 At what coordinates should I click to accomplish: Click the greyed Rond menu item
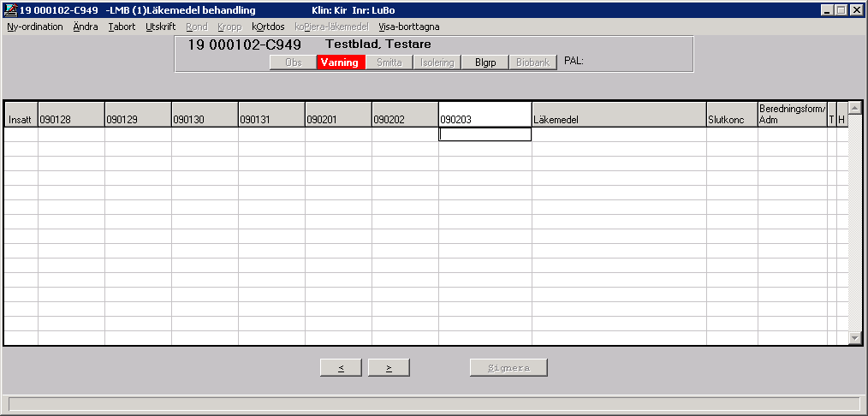point(197,27)
